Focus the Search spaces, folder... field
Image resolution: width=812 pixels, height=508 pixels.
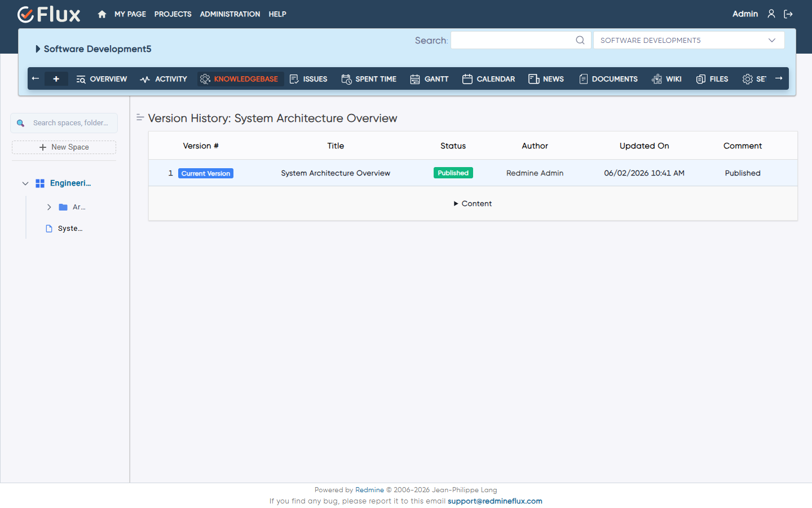[64, 123]
